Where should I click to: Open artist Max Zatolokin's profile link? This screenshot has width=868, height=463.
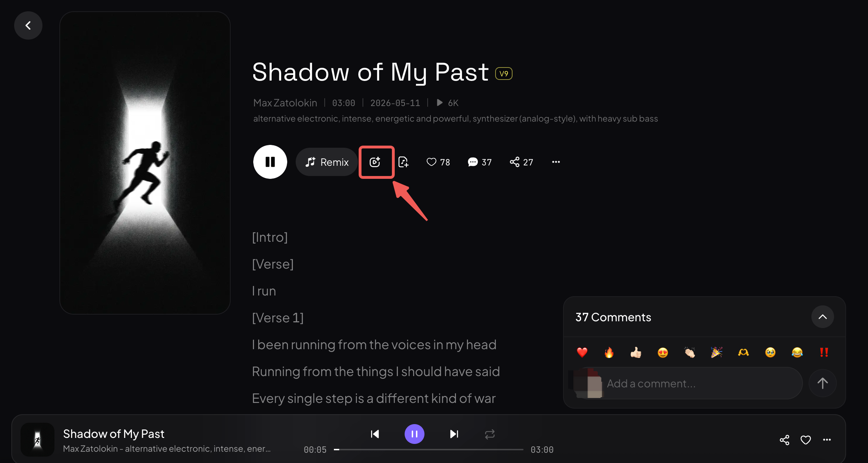click(285, 103)
